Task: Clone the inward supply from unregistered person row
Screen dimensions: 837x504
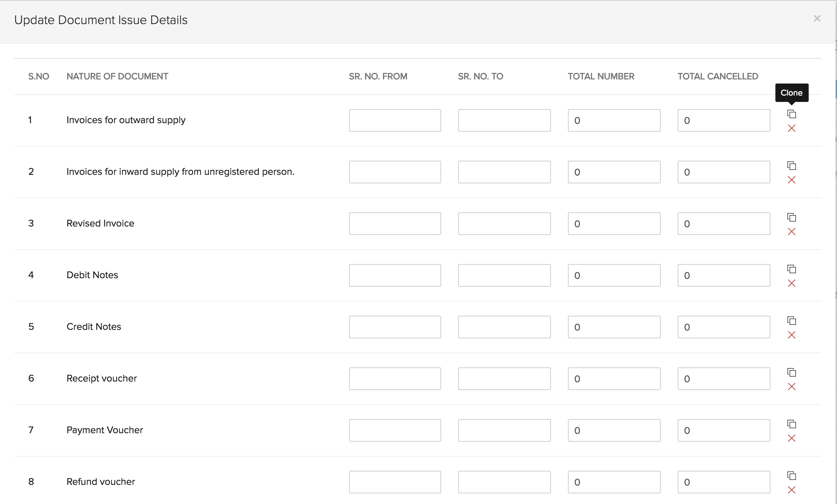Action: [x=791, y=166]
